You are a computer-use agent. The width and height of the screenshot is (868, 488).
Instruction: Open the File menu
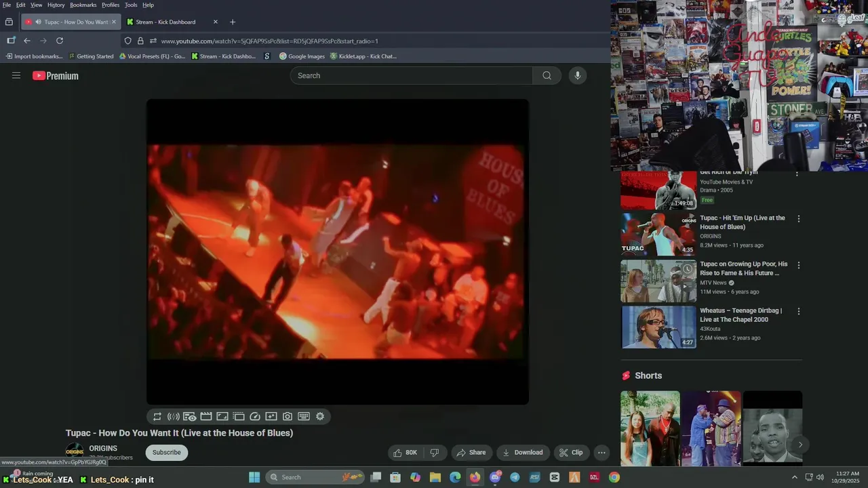click(7, 5)
